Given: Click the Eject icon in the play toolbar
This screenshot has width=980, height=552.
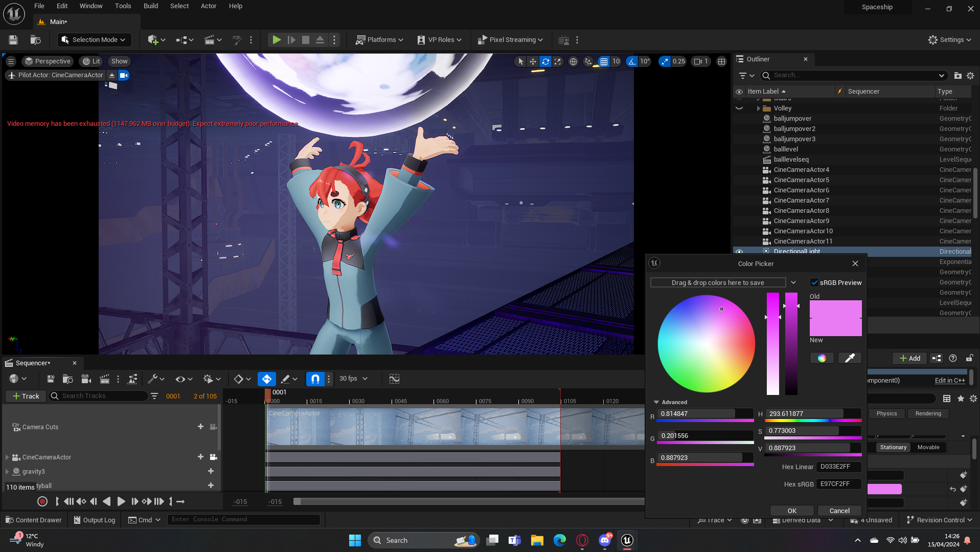Looking at the screenshot, I should click(x=320, y=40).
